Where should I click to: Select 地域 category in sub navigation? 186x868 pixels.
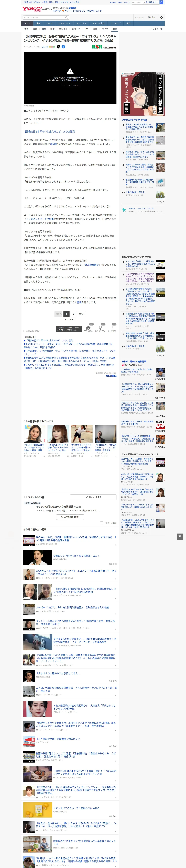point(115,29)
